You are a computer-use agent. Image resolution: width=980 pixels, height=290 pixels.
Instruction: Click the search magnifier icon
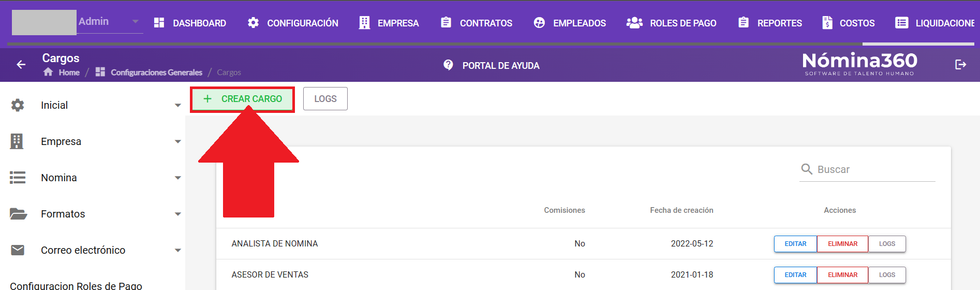tap(807, 169)
